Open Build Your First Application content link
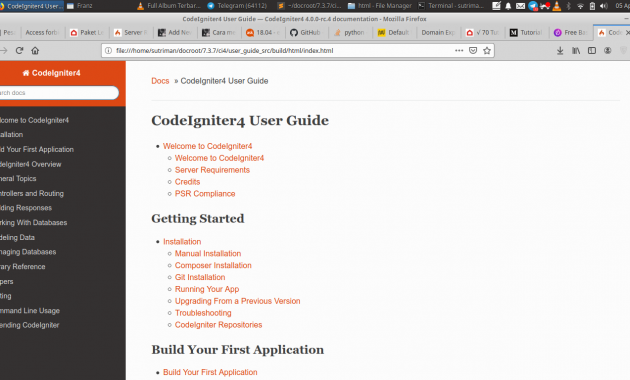The height and width of the screenshot is (380, 630). pyautogui.click(x=210, y=372)
